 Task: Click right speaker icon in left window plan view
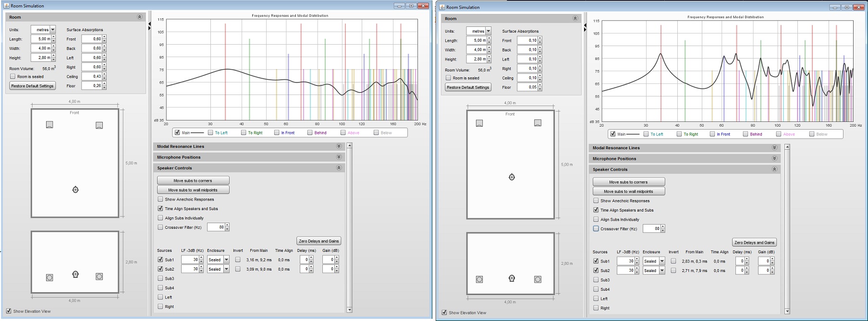tap(99, 125)
